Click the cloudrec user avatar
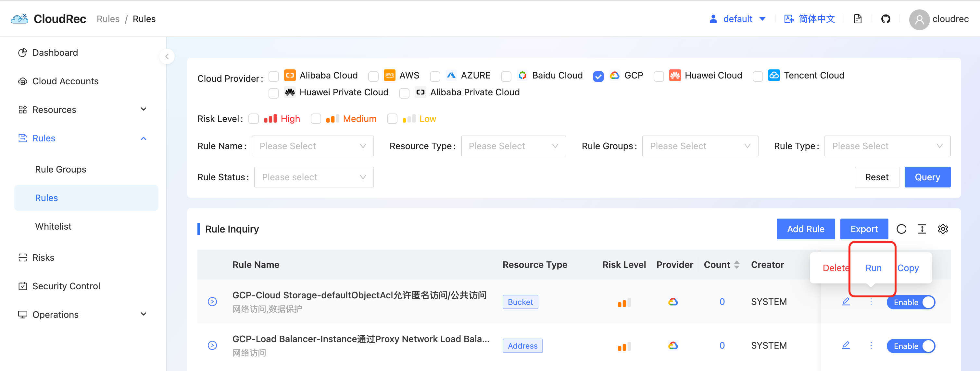This screenshot has width=980, height=371. pyautogui.click(x=919, y=19)
